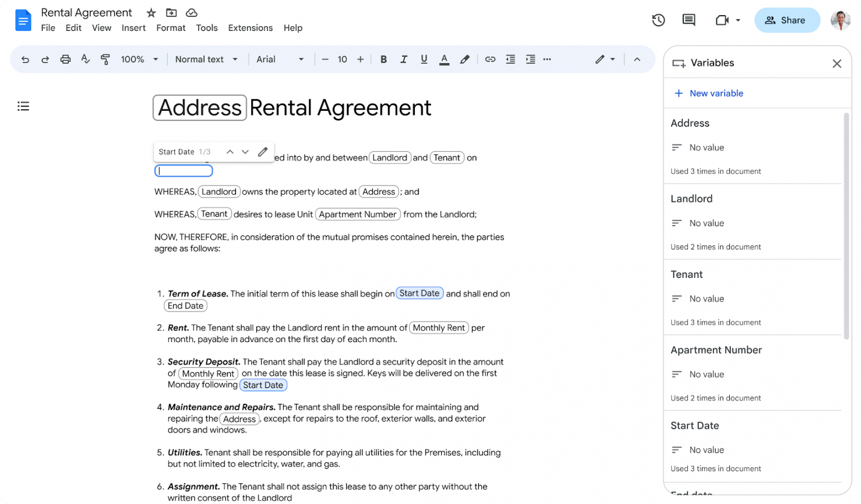The image size is (861, 504).
Task: Select the Paint format tool
Action: [105, 59]
